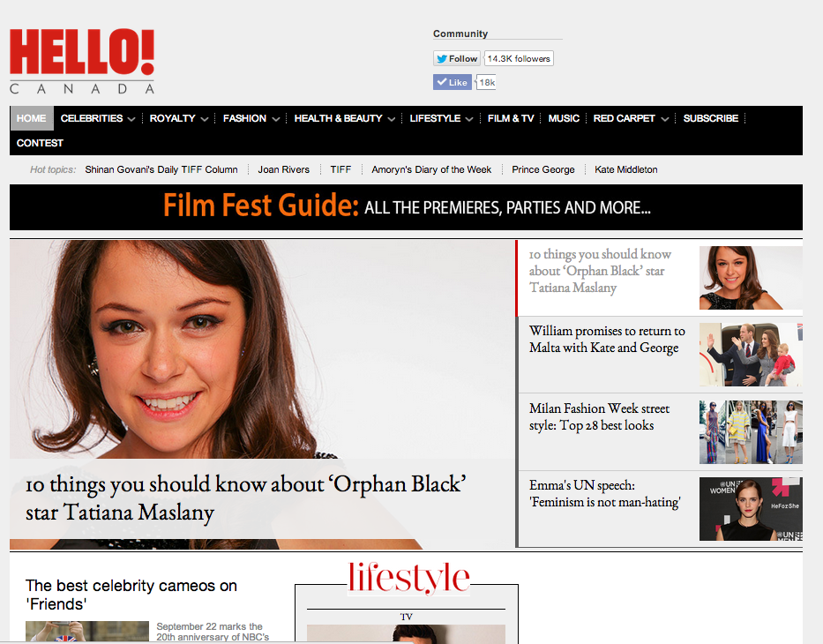Open the LIFESTYLE menu item

pos(435,118)
